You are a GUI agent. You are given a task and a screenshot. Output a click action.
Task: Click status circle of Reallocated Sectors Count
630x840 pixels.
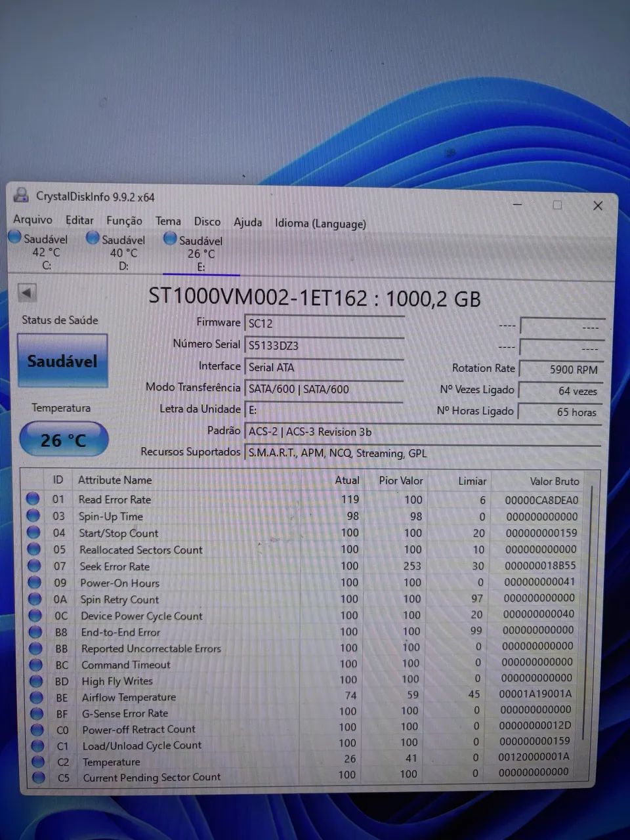click(x=33, y=549)
